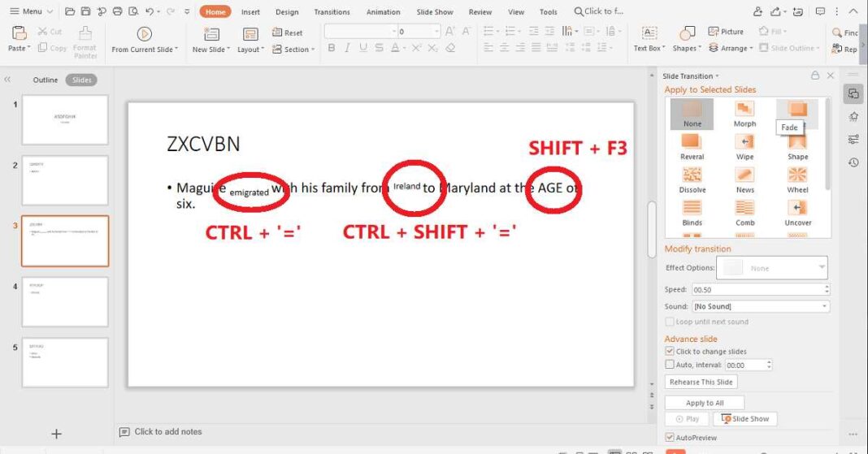This screenshot has width=868, height=454.
Task: Switch to the Animation tab
Action: (383, 11)
